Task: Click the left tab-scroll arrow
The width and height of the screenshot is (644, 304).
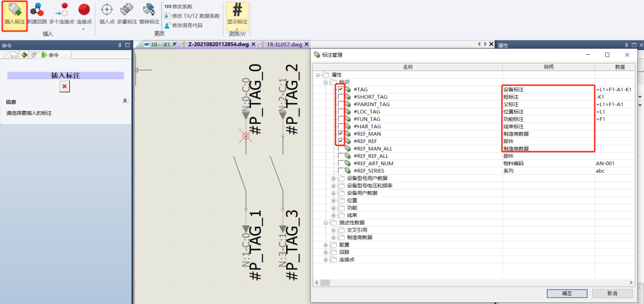Action: (x=479, y=44)
